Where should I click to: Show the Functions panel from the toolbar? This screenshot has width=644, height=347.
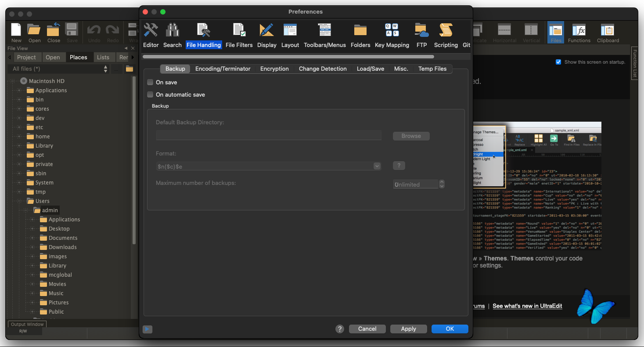(x=579, y=33)
